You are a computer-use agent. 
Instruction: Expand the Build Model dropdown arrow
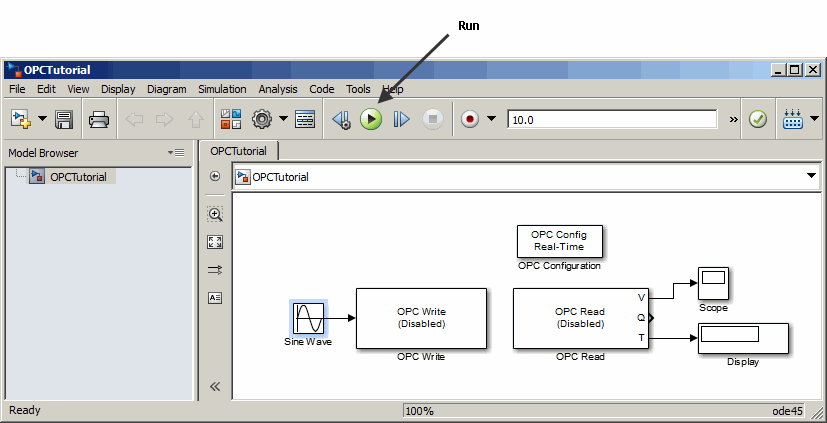pyautogui.click(x=814, y=119)
